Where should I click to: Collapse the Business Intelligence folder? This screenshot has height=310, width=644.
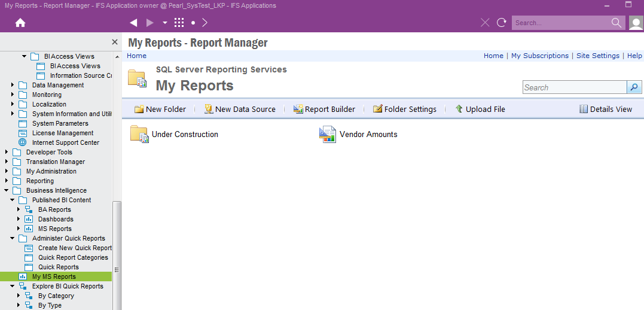click(x=7, y=190)
